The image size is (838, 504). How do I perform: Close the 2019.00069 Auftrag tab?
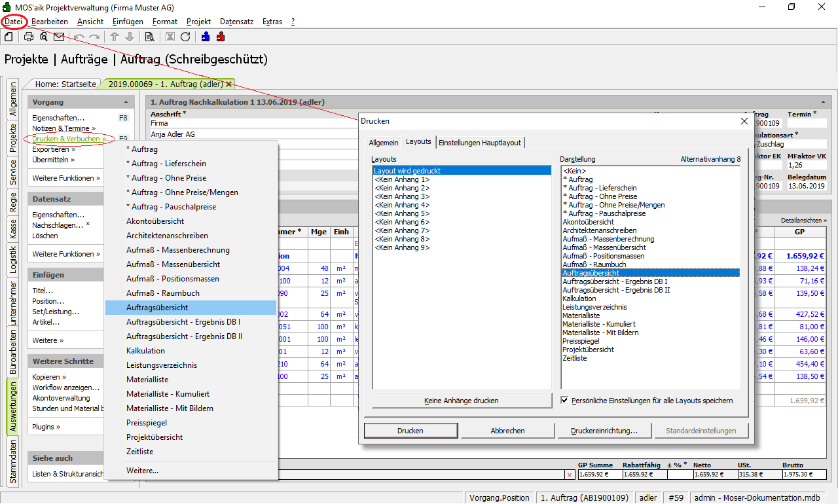point(228,84)
